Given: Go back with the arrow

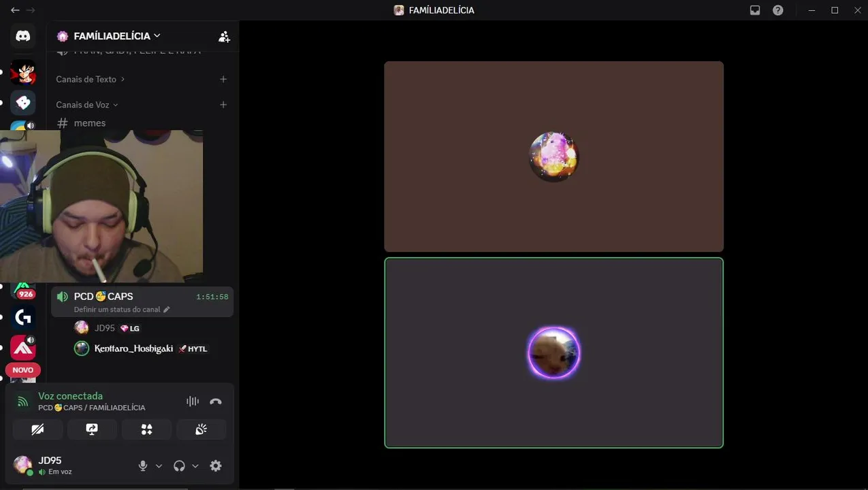Looking at the screenshot, I should click(15, 10).
